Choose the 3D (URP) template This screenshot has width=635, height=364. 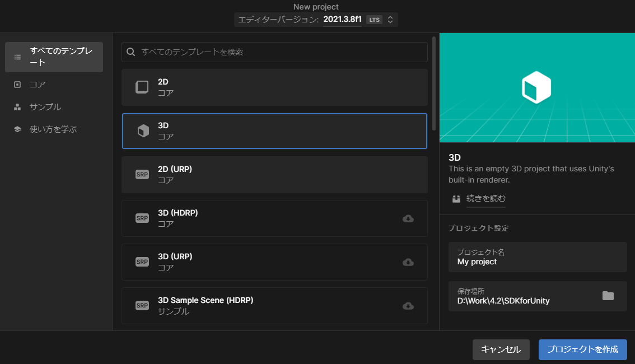click(274, 263)
